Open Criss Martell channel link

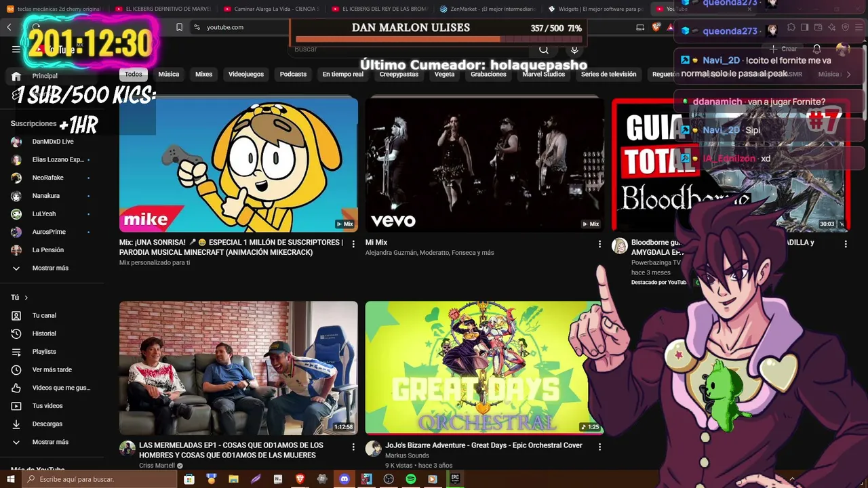coord(157,466)
